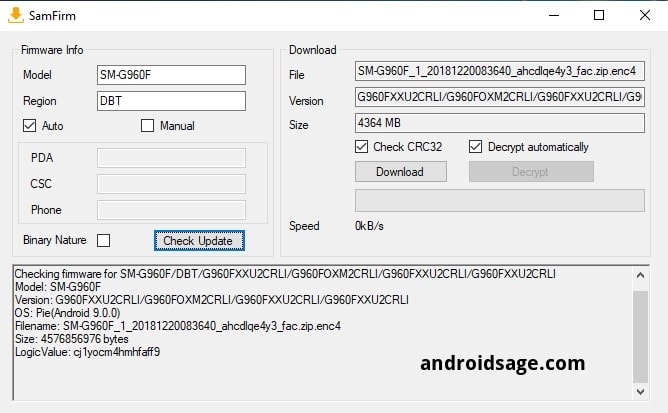Click the Check Update button

click(x=199, y=241)
